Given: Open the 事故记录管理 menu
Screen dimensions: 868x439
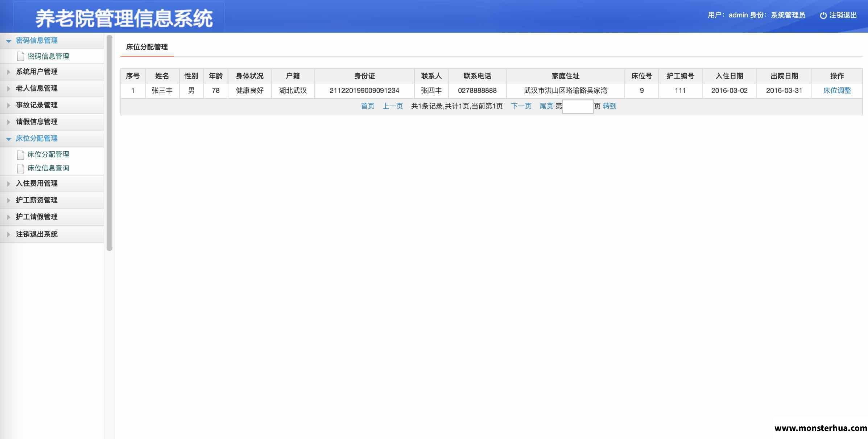Looking at the screenshot, I should (52, 105).
